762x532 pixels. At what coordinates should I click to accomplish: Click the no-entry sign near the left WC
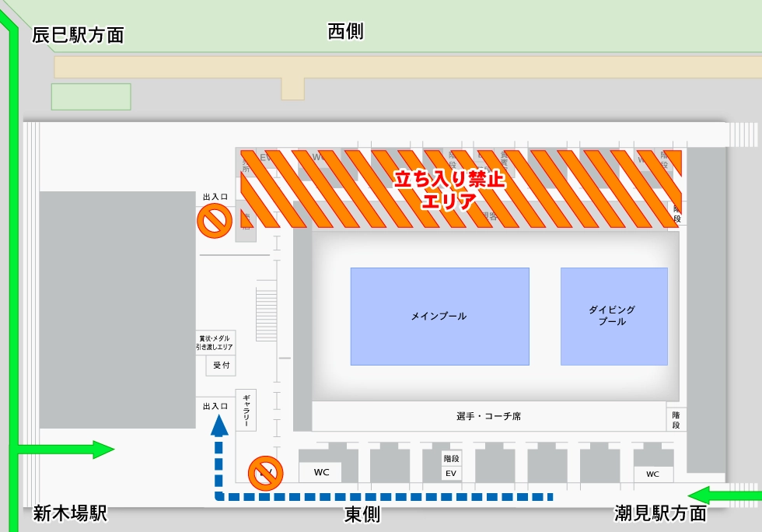(x=264, y=472)
